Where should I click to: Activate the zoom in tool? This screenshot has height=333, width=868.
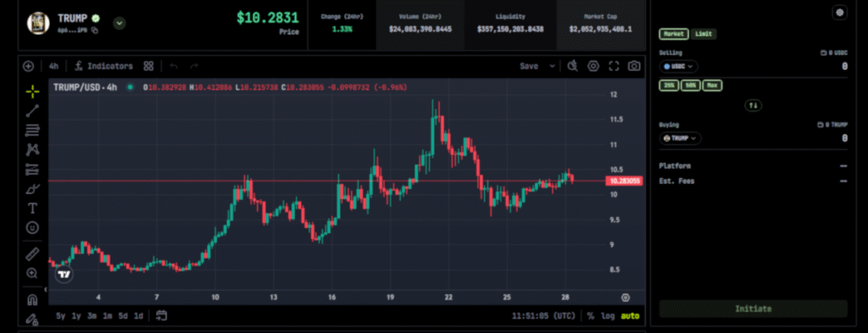tap(32, 273)
